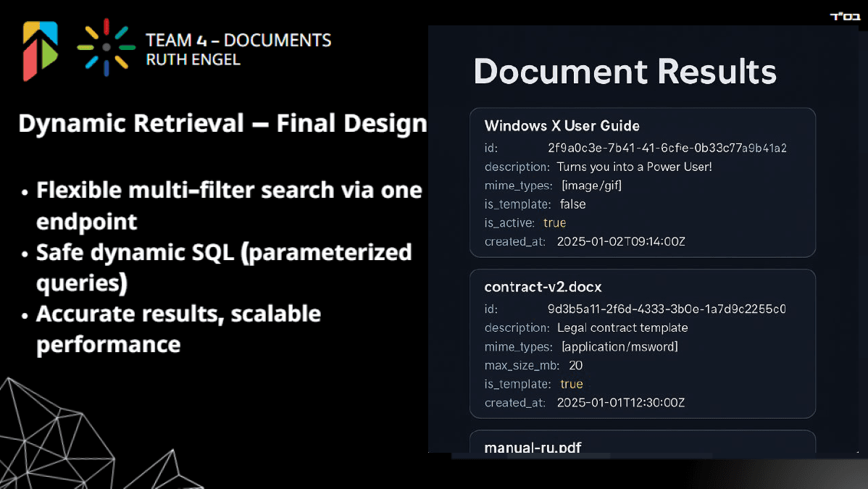Click the "Document Results" heading
Viewport: 868px width, 489px height.
click(625, 72)
